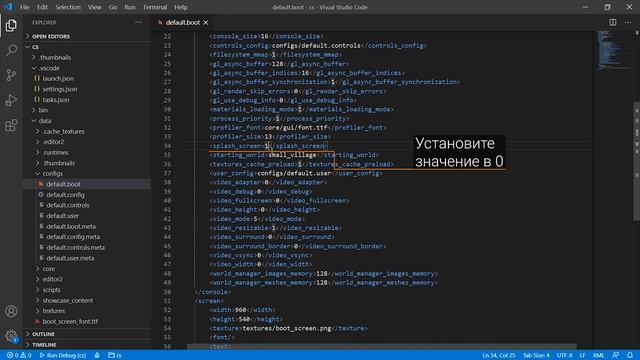Select the default.boot editor tab
640x360 pixels.
point(182,22)
